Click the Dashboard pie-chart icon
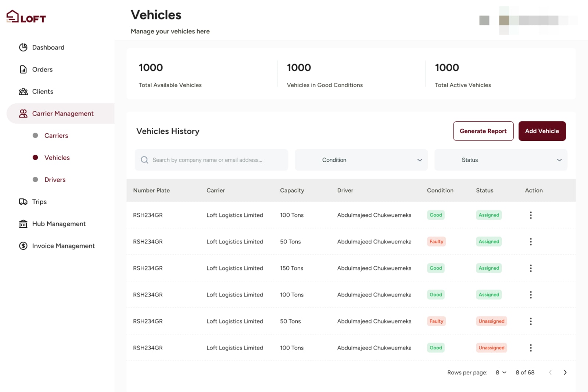 click(23, 47)
